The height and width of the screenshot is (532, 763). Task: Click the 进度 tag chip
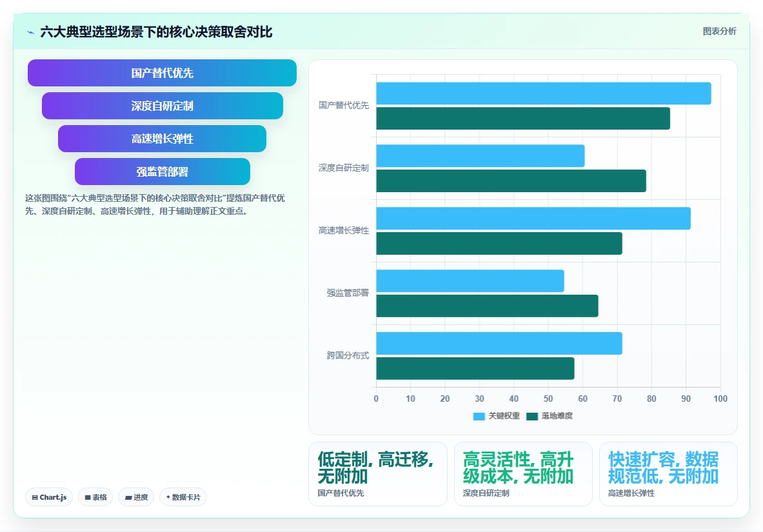click(x=136, y=497)
